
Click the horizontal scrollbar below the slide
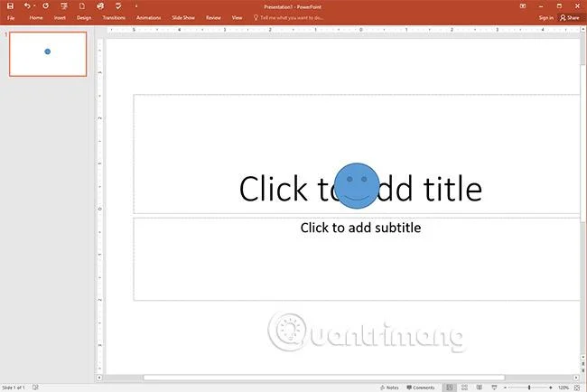[x=323, y=378]
